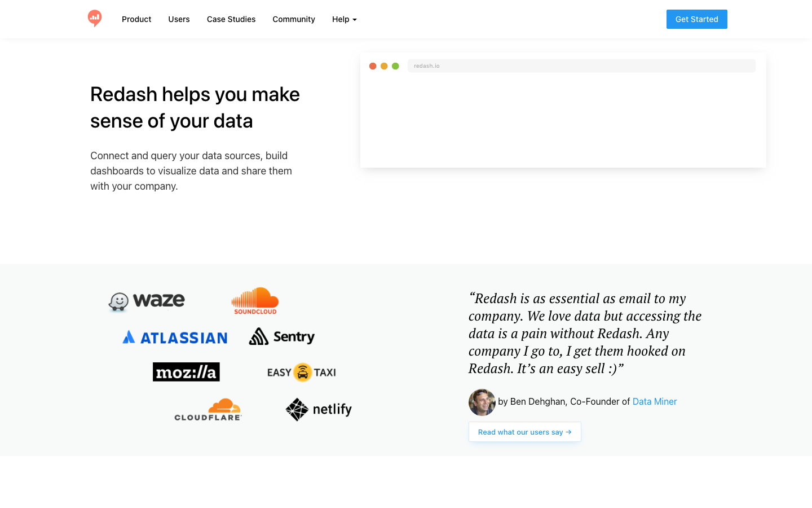Click the Redash logo in the navbar
The height and width of the screenshot is (508, 812).
(x=95, y=19)
